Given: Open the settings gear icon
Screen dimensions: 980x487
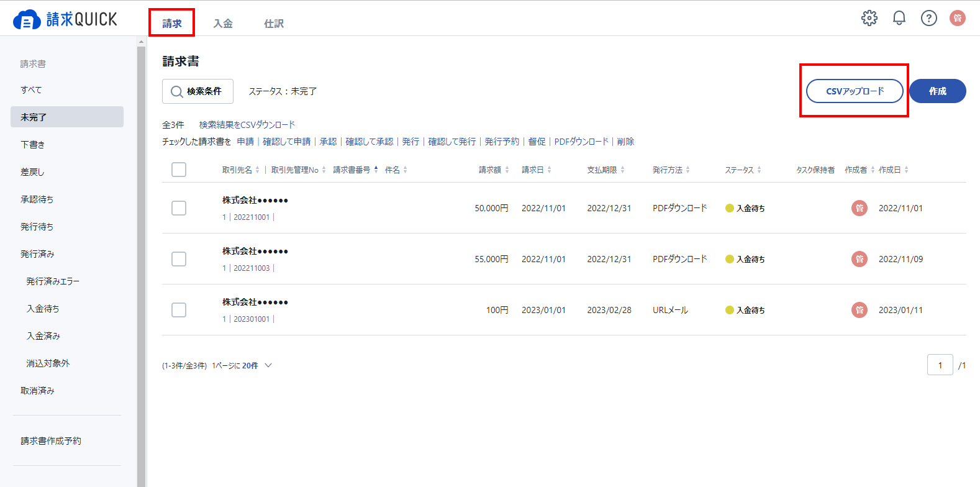Looking at the screenshot, I should (x=869, y=18).
